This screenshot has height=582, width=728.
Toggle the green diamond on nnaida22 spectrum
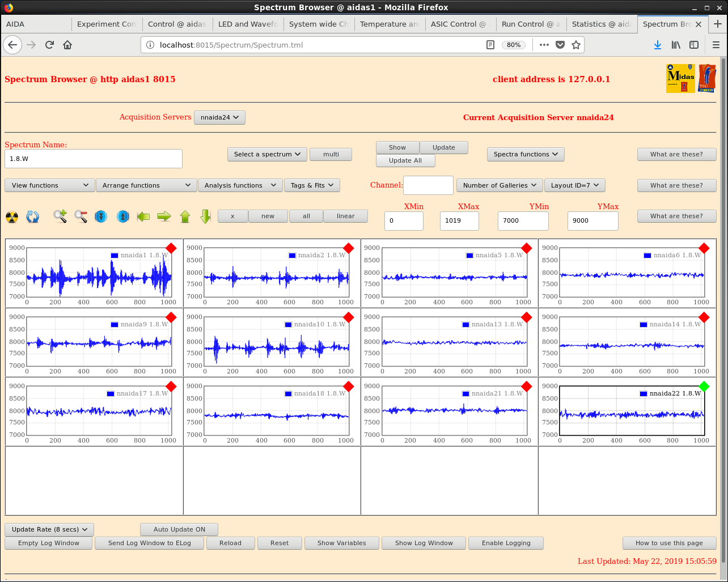[x=704, y=386]
